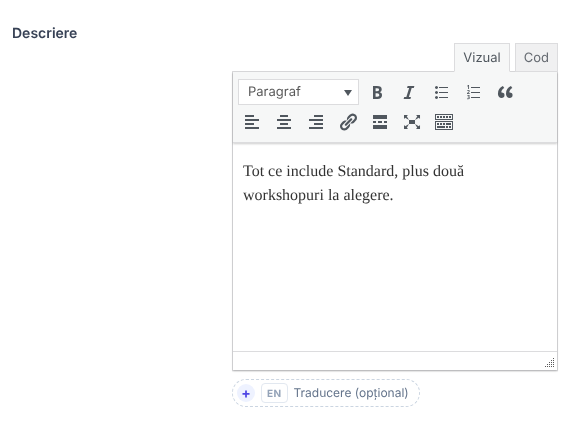Image resolution: width=580 pixels, height=434 pixels.
Task: Switch to the Vizual tab
Action: (482, 58)
